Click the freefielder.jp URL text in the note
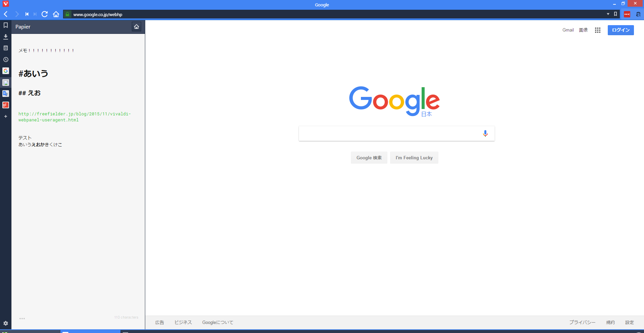Screen dimensions: 644x333 74,117
